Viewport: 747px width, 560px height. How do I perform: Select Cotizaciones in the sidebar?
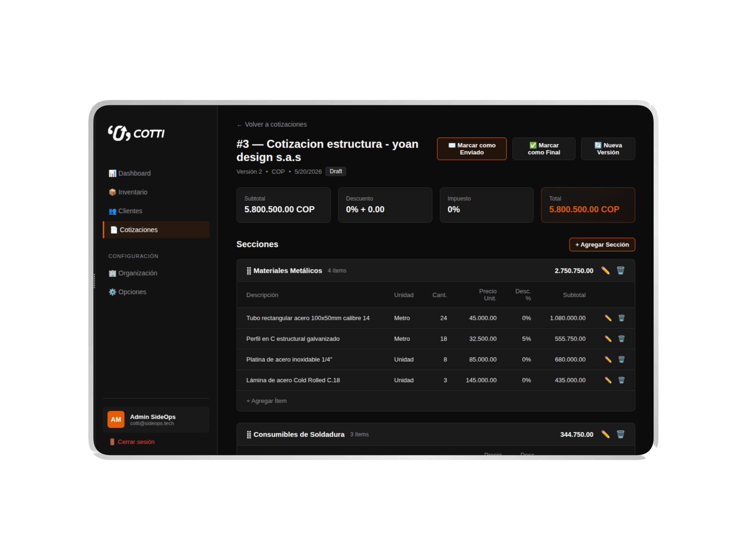pos(156,230)
